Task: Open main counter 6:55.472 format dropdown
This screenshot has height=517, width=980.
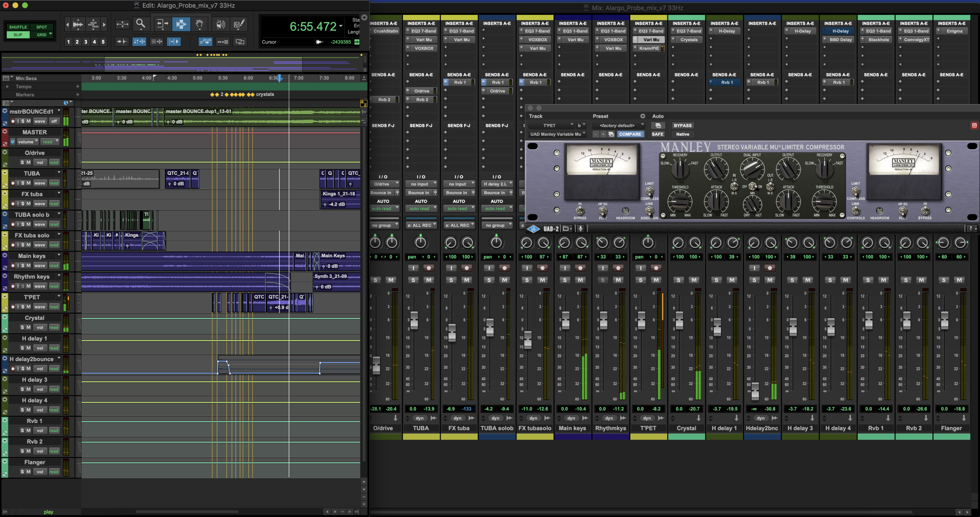Action: (341, 26)
